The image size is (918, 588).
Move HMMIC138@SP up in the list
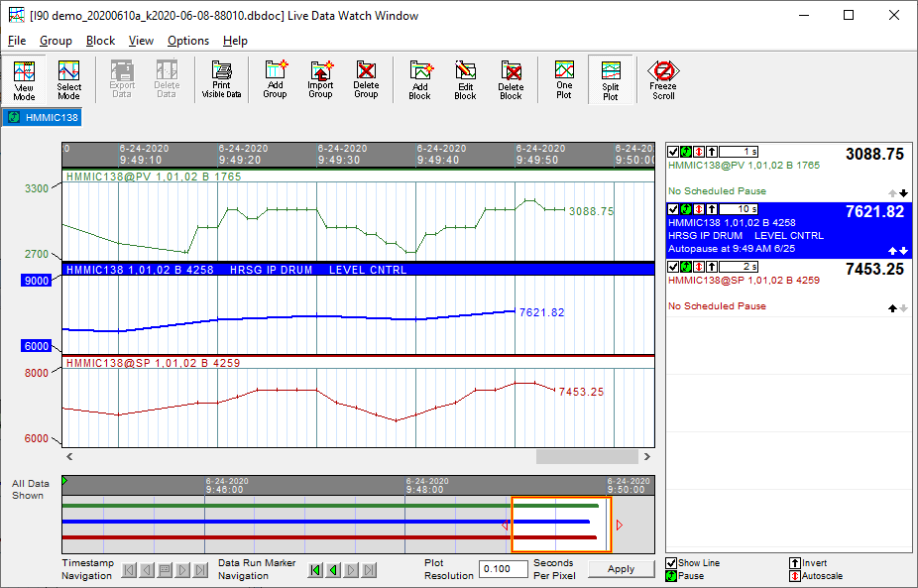[x=892, y=308]
